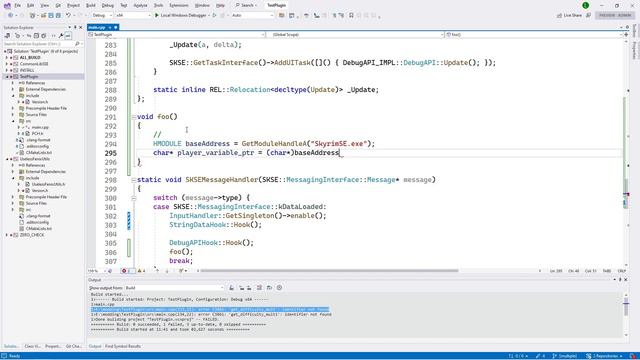Start the Local Windows Debugger

pyautogui.click(x=180, y=15)
